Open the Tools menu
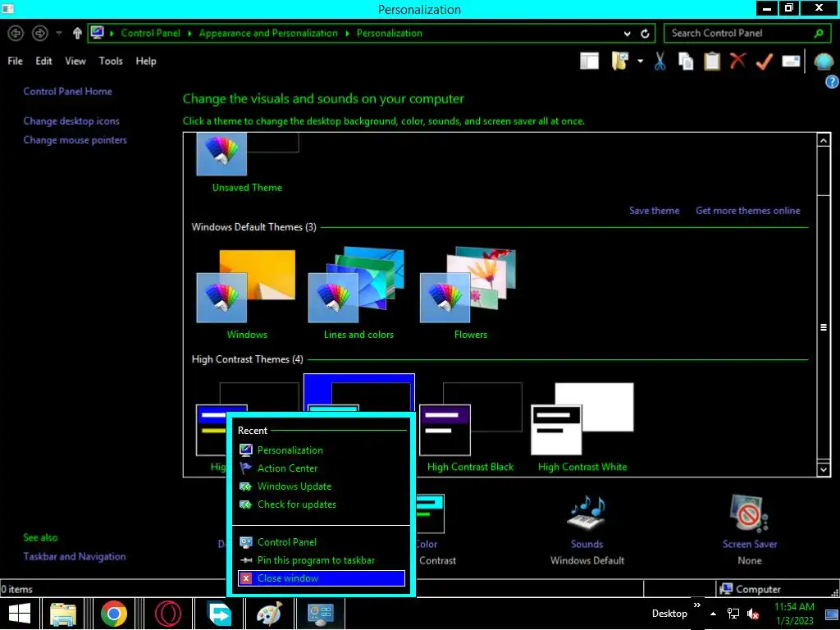This screenshot has width=840, height=630. [x=111, y=61]
